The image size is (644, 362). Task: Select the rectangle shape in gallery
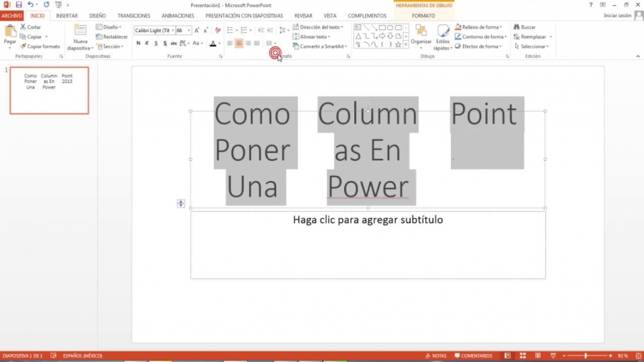pos(382,27)
